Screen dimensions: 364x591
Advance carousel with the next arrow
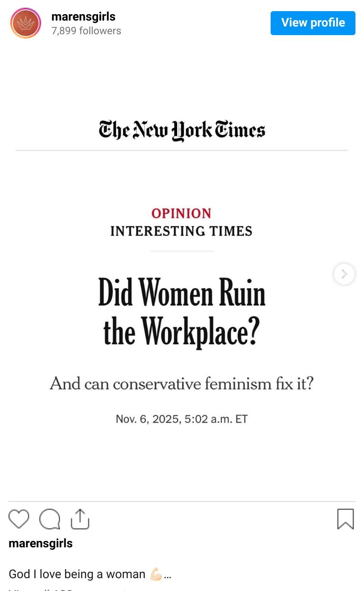point(344,274)
